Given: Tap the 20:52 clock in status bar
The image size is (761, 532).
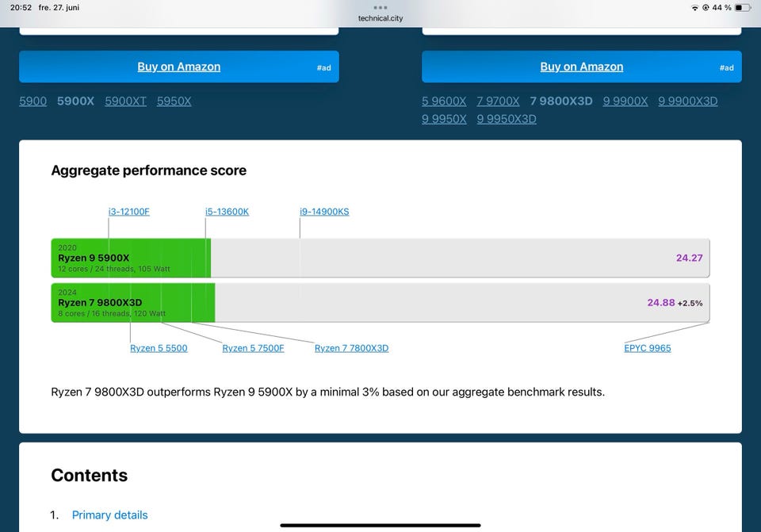Looking at the screenshot, I should tap(21, 8).
